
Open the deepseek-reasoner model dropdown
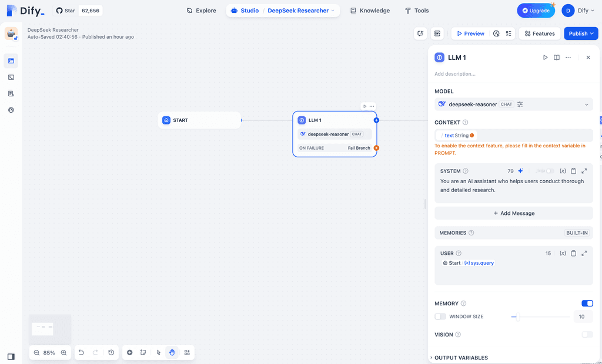coord(513,104)
